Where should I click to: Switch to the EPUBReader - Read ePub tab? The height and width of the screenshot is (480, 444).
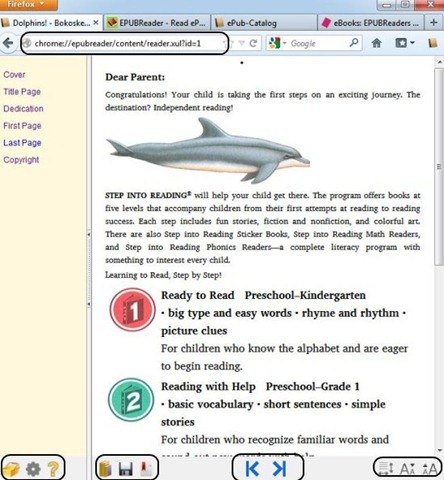click(x=157, y=23)
